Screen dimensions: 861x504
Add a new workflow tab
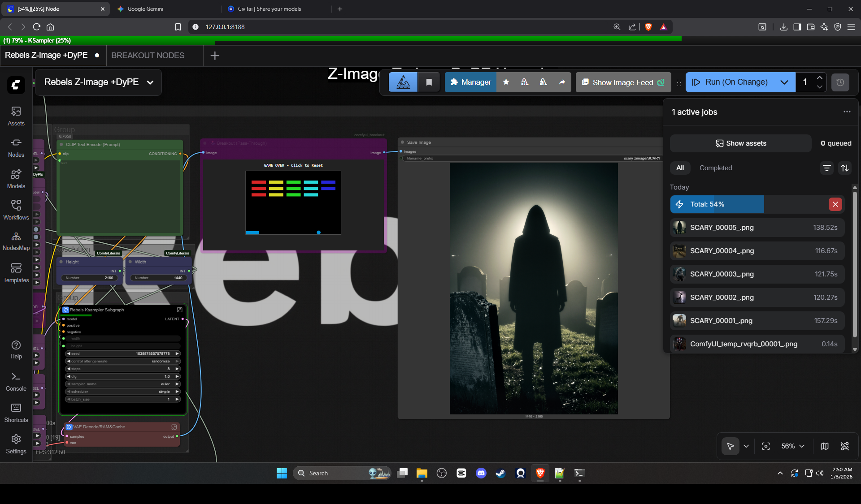point(215,56)
